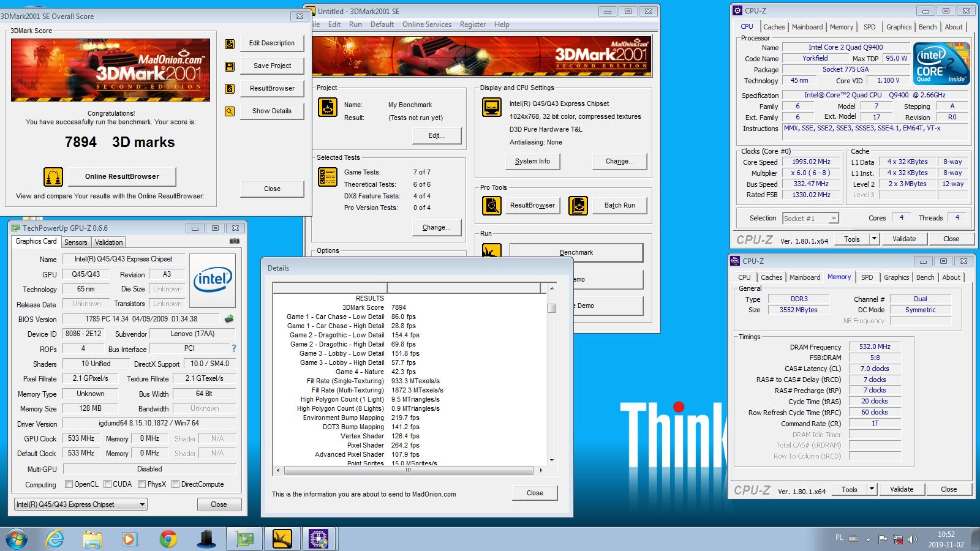Open the SPD tab in lower CPU-Z
980x551 pixels.
(867, 277)
